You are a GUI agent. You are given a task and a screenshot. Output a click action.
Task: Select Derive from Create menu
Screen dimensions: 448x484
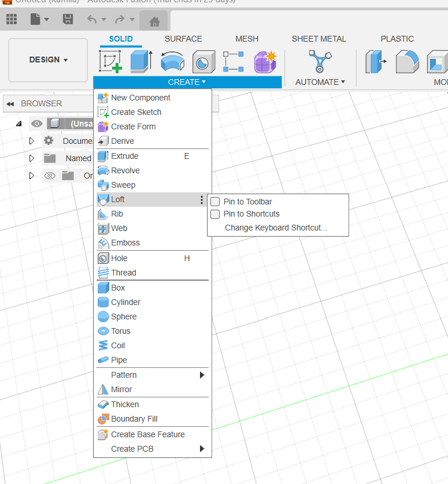click(x=153, y=141)
